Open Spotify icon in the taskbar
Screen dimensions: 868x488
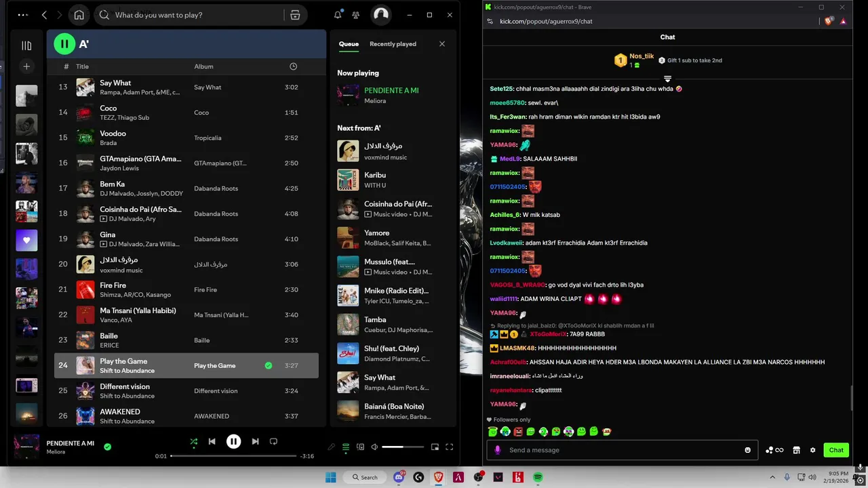538,477
